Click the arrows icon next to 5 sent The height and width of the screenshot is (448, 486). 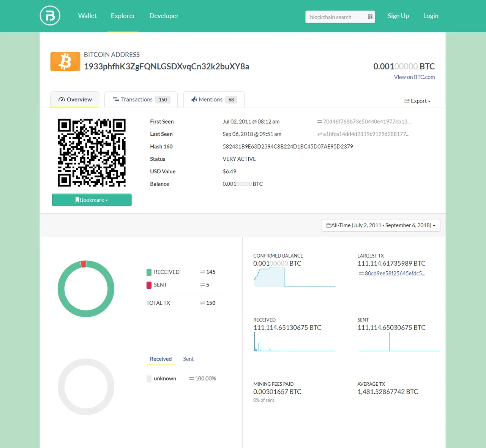pyautogui.click(x=203, y=285)
